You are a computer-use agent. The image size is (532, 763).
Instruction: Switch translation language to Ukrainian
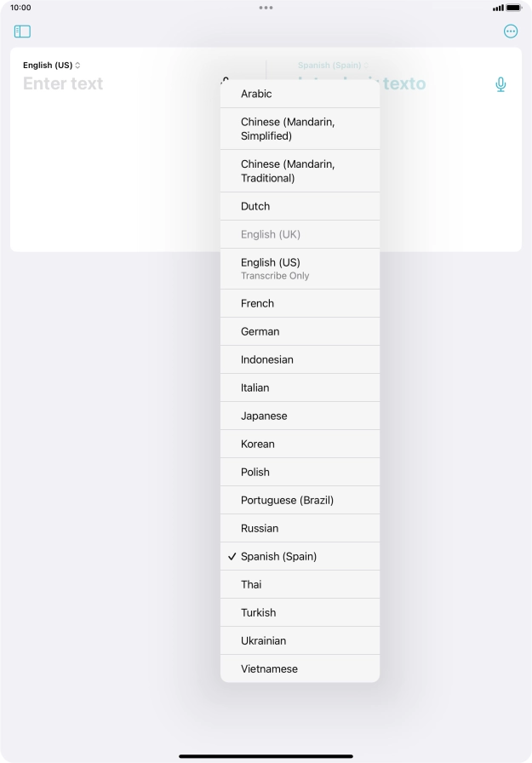[x=300, y=640]
